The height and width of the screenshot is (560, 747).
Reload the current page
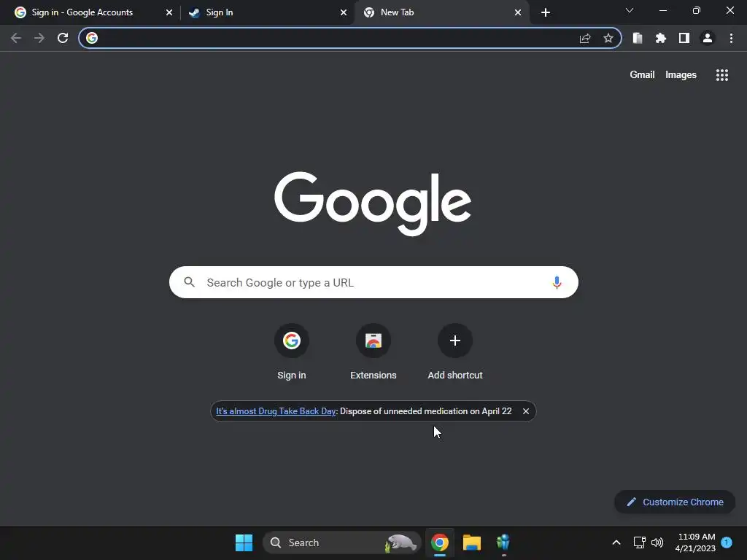coord(63,38)
